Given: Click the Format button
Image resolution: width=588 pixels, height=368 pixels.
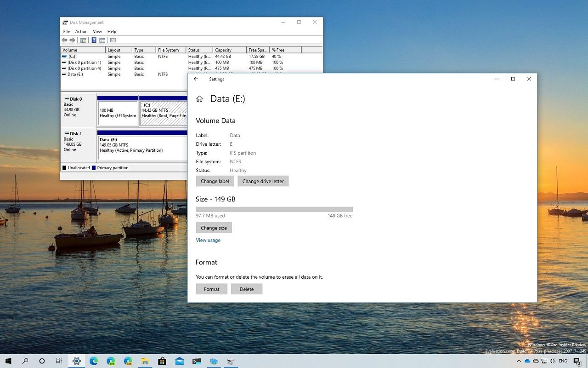Looking at the screenshot, I should (211, 289).
